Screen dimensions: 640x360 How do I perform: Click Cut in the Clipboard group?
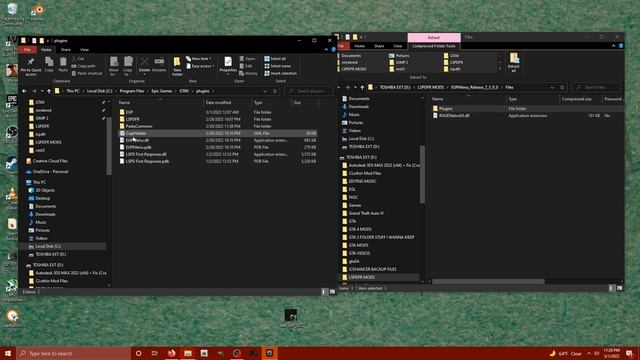pos(78,59)
